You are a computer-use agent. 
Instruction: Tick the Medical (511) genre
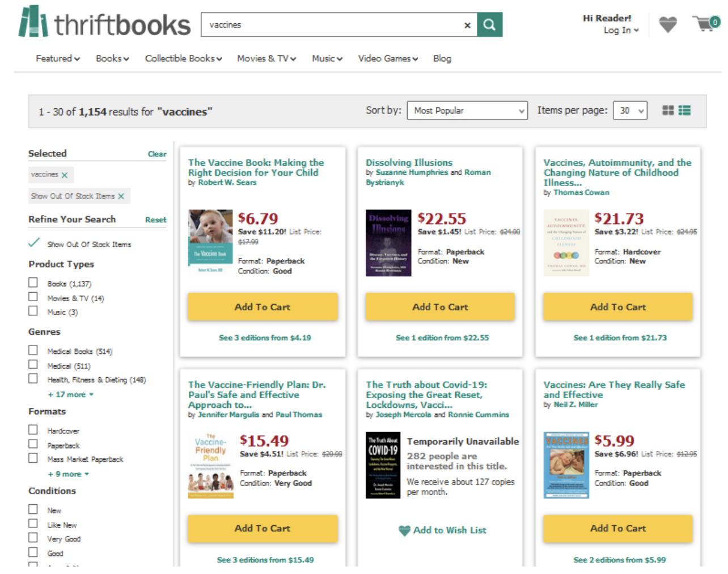(33, 364)
